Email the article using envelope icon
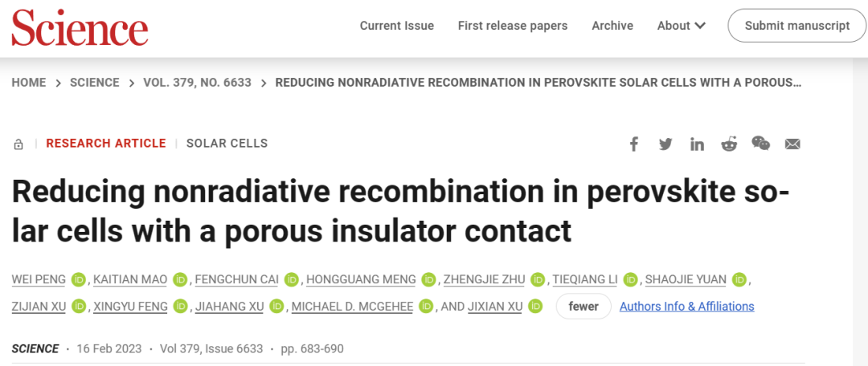This screenshot has width=868, height=366. click(792, 144)
